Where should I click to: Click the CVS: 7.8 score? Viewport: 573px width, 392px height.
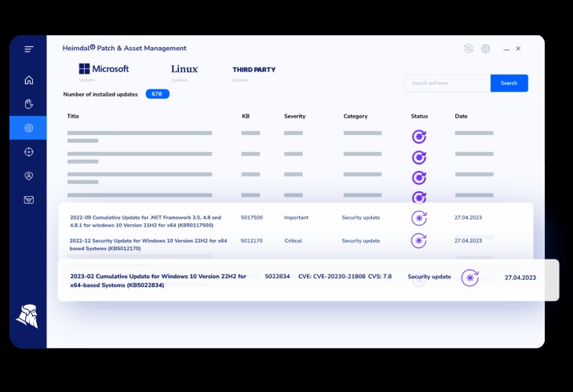click(380, 277)
